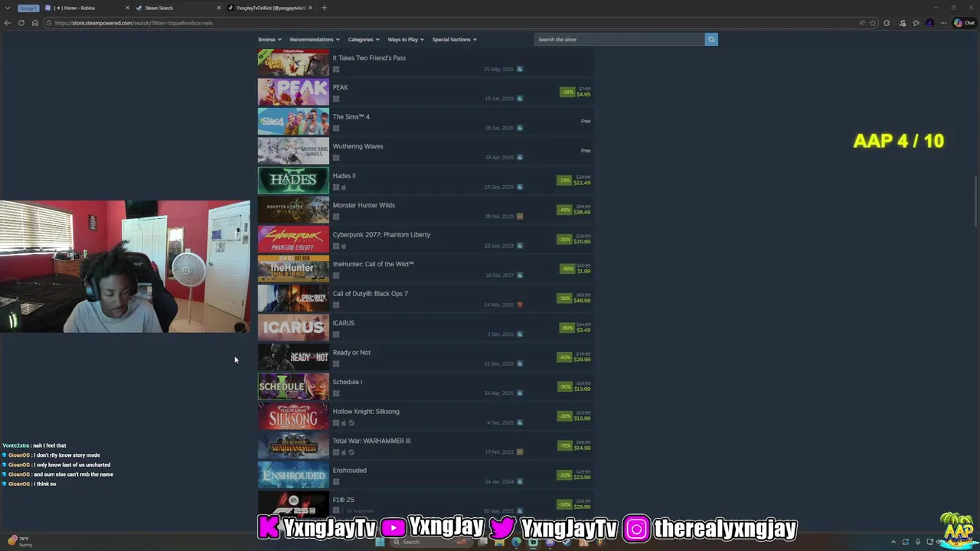This screenshot has width=980, height=551.
Task: Open Call of Duty: Black Ops 7 title
Action: coord(370,294)
